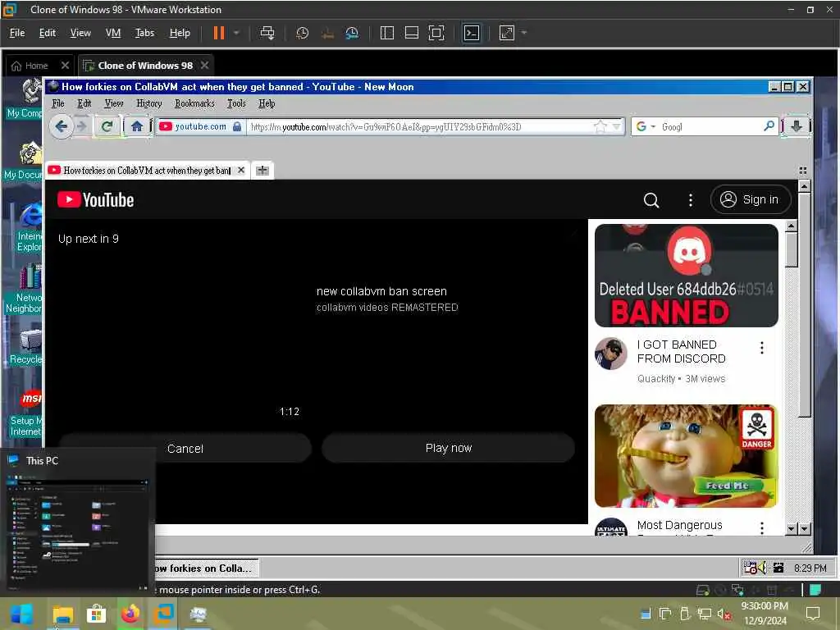Go to the browser home page
Image resolution: width=840 pixels, height=630 pixels.
coord(137,127)
